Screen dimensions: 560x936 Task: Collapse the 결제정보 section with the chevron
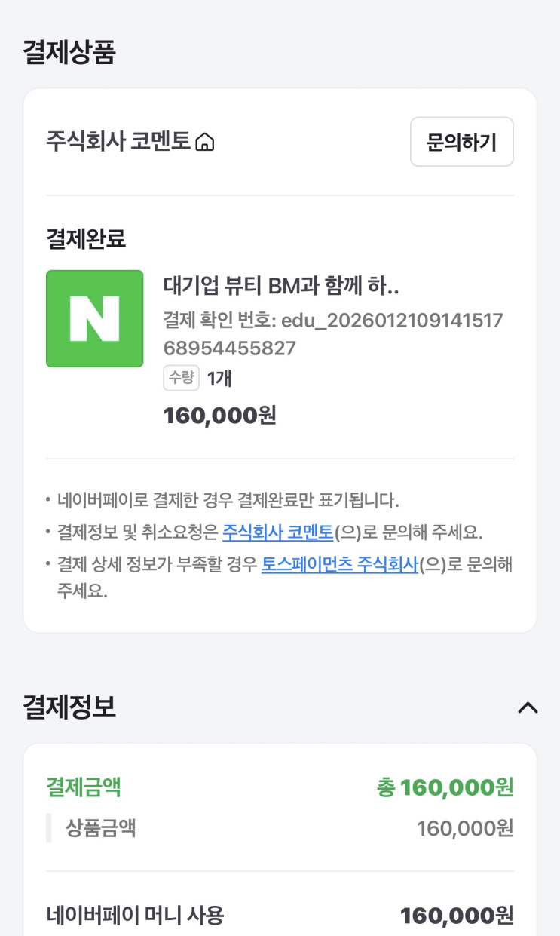[x=528, y=707]
